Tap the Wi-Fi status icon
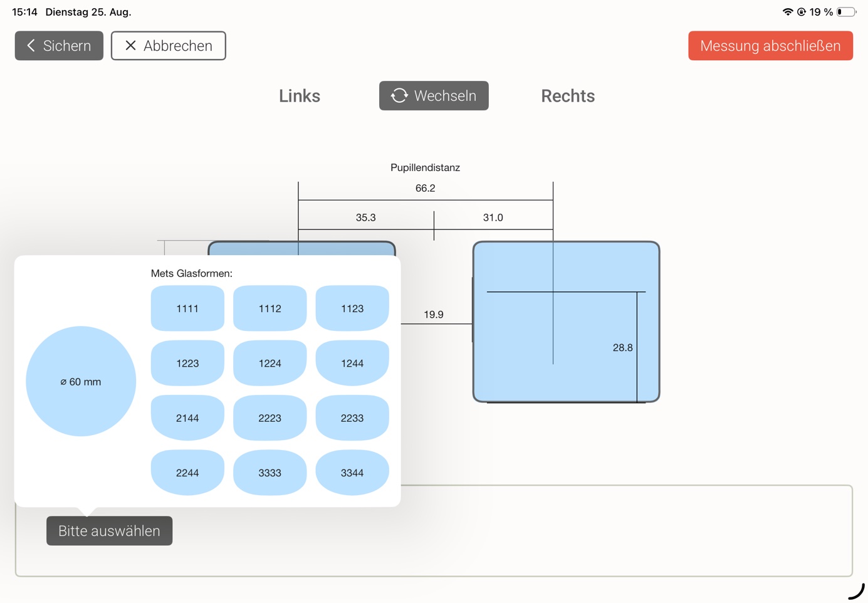 pyautogui.click(x=788, y=12)
